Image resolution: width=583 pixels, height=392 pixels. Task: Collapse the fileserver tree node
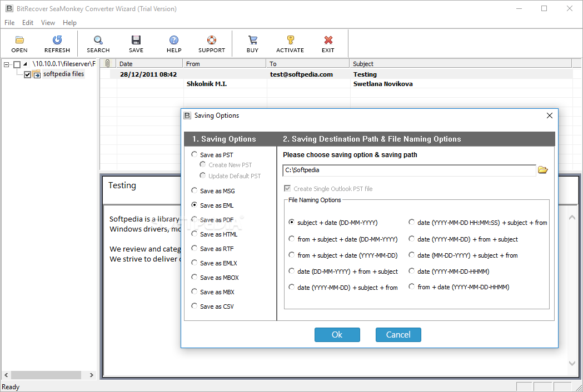tap(6, 64)
